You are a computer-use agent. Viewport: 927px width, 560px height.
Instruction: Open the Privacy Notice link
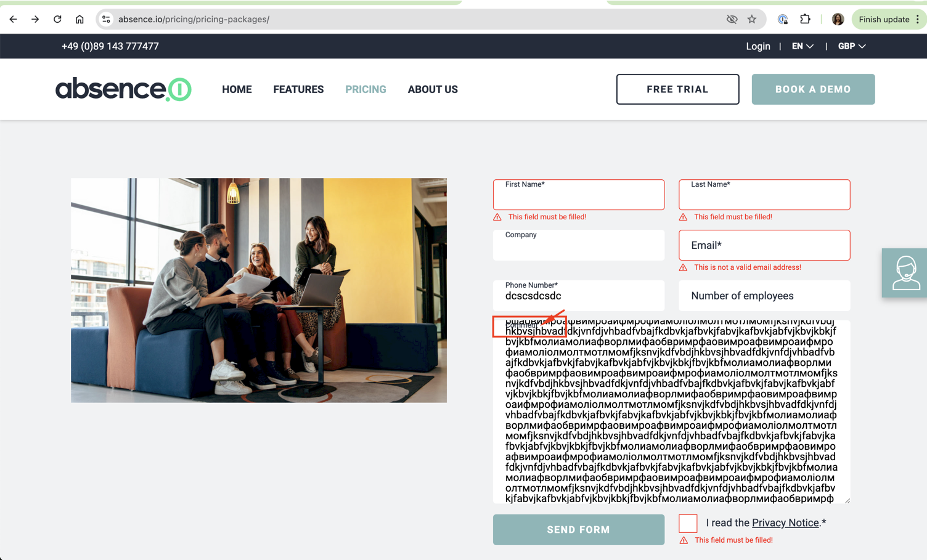click(x=785, y=523)
